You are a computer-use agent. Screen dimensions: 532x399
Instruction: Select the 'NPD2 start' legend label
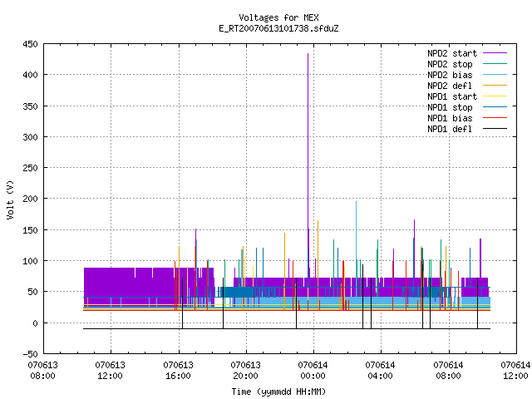pyautogui.click(x=452, y=53)
